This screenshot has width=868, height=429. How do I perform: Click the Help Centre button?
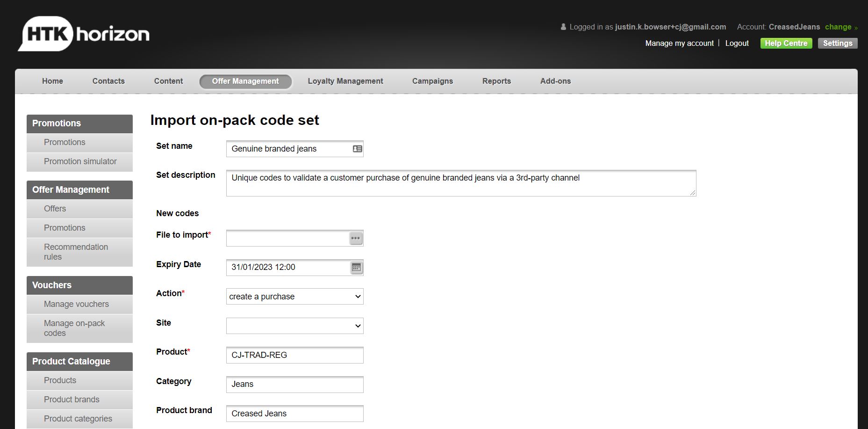pos(786,44)
